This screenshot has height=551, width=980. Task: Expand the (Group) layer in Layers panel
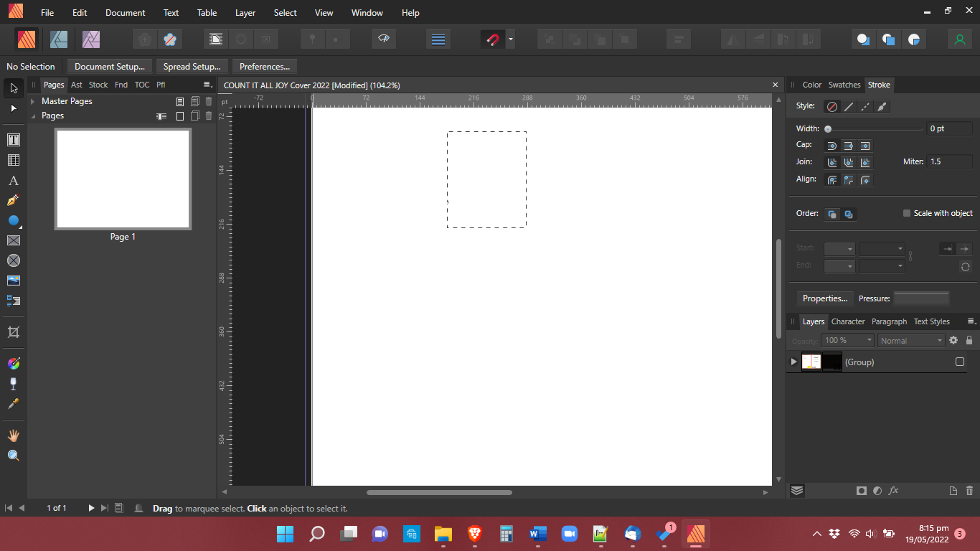pyautogui.click(x=793, y=362)
